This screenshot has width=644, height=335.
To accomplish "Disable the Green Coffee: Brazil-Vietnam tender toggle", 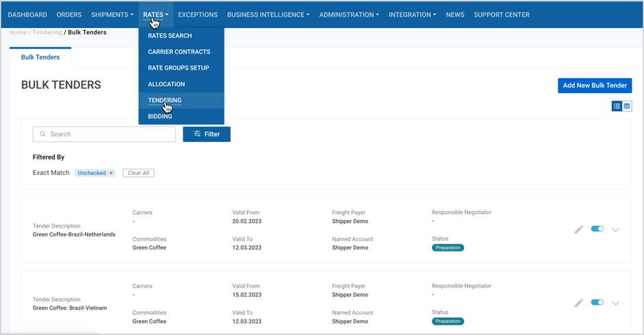I will 597,302.
